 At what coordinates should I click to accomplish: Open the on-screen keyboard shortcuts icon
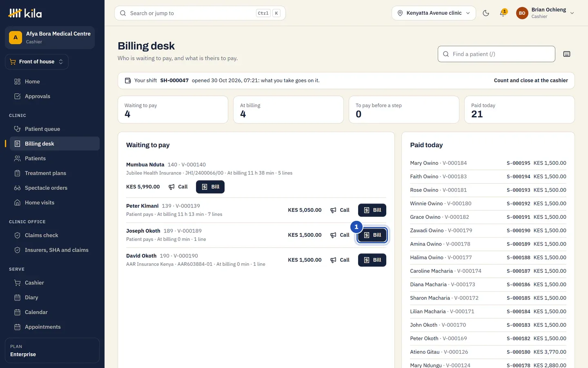(x=567, y=54)
